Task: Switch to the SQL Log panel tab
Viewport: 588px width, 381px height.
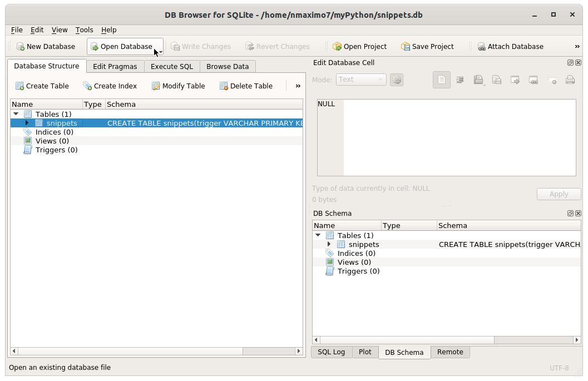Action: pyautogui.click(x=331, y=352)
